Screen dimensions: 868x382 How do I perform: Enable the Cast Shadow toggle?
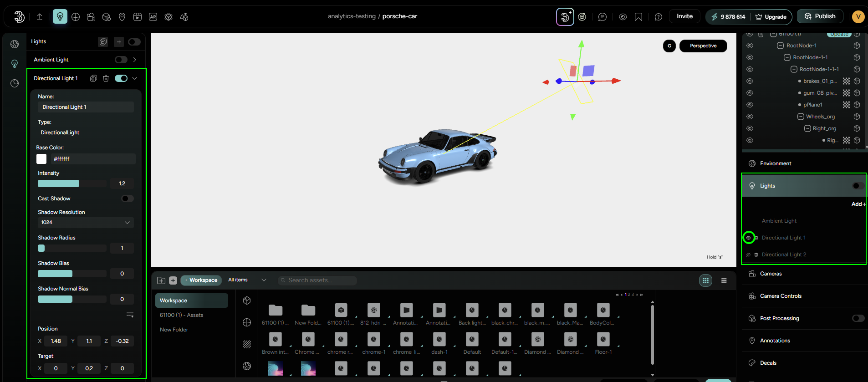click(x=128, y=199)
